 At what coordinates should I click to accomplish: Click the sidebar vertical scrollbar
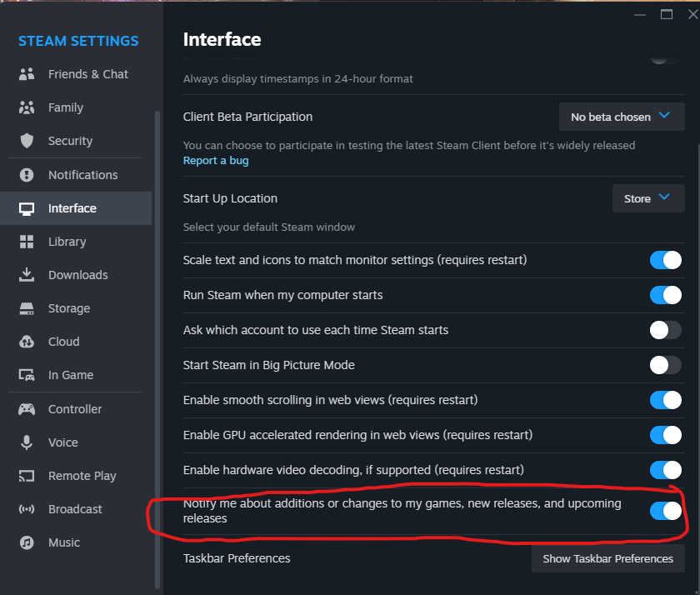157,350
